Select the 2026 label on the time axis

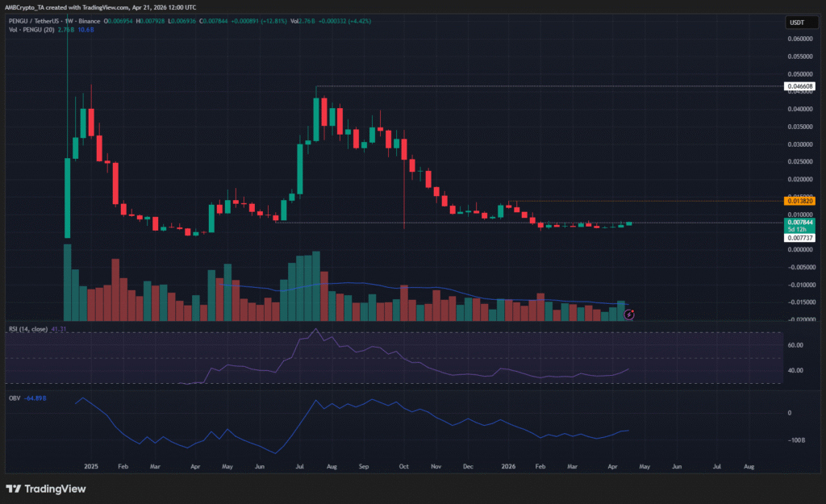point(508,466)
